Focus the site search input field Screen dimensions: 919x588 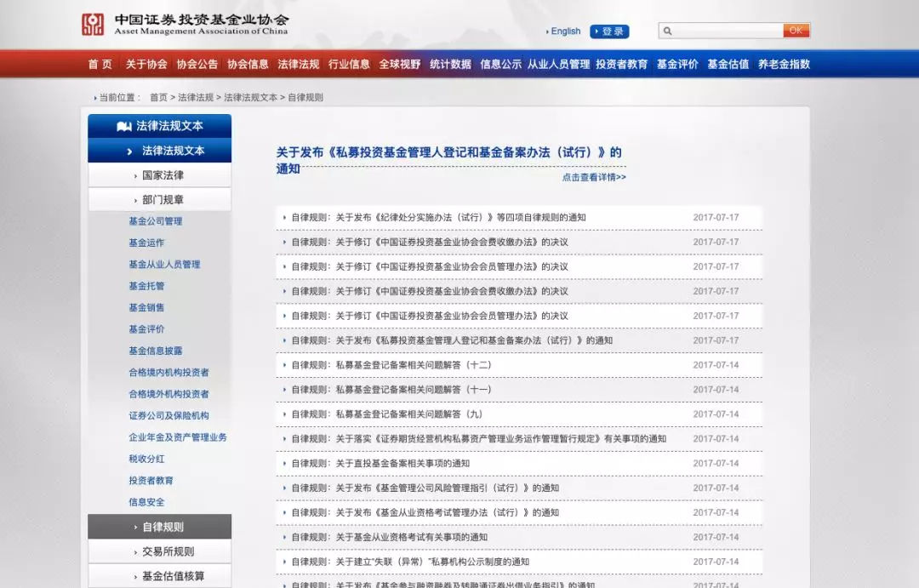click(728, 31)
